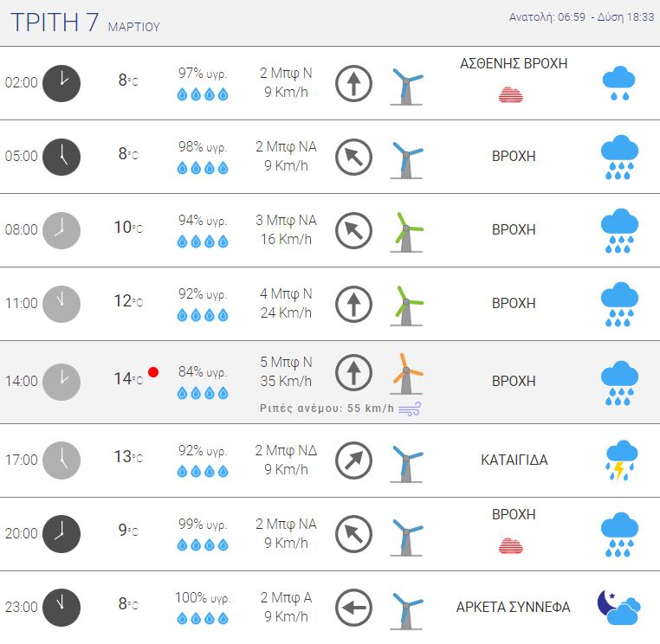Click the red warning cloud under ΑΣΘΕΝΗΣ ΒΡΟΧΗ
660x644 pixels.
click(510, 94)
